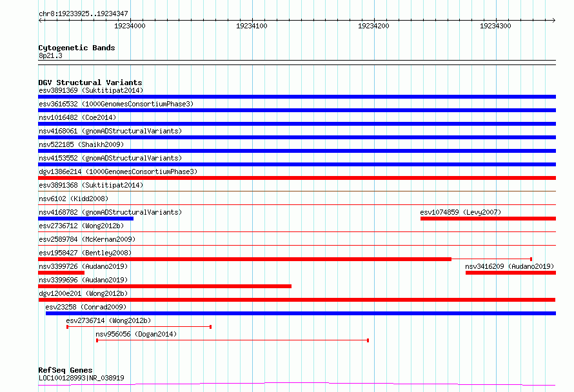The image size is (574, 392).
Task: Click the chr8:19233925..19234347 region label
Action: point(83,14)
